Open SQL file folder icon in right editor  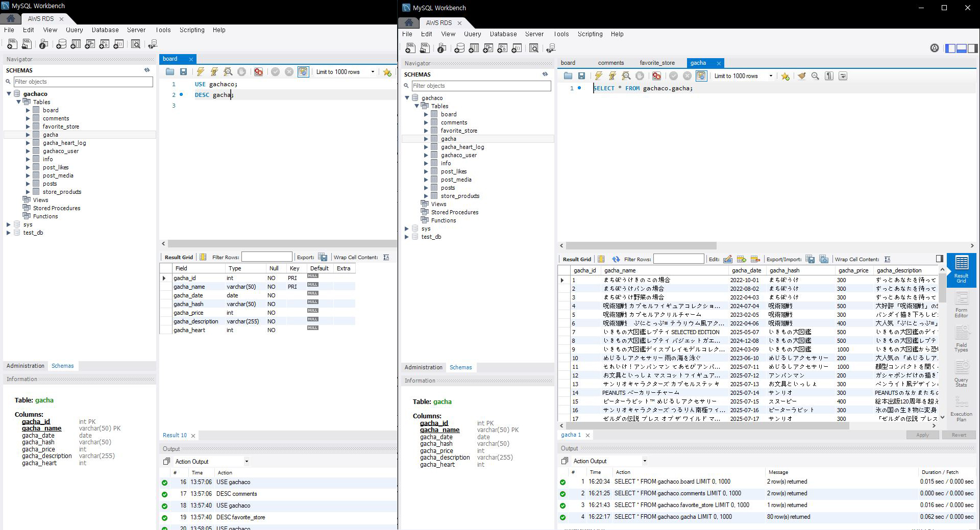pos(568,76)
